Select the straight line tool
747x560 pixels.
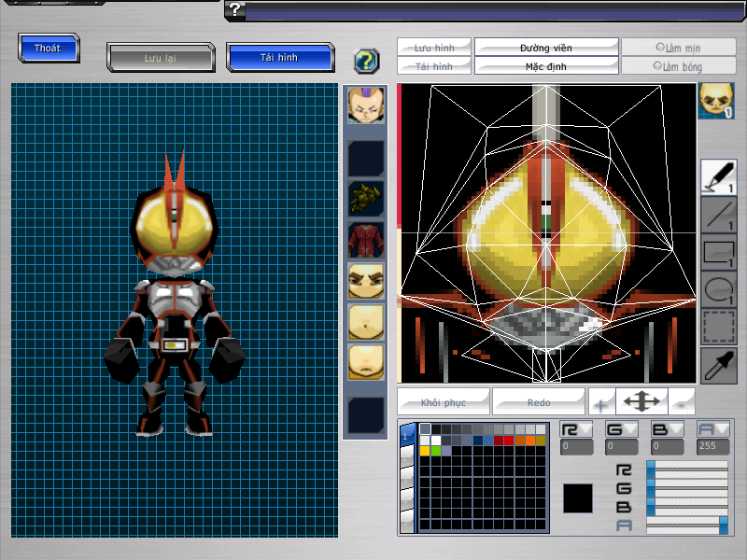coord(718,216)
